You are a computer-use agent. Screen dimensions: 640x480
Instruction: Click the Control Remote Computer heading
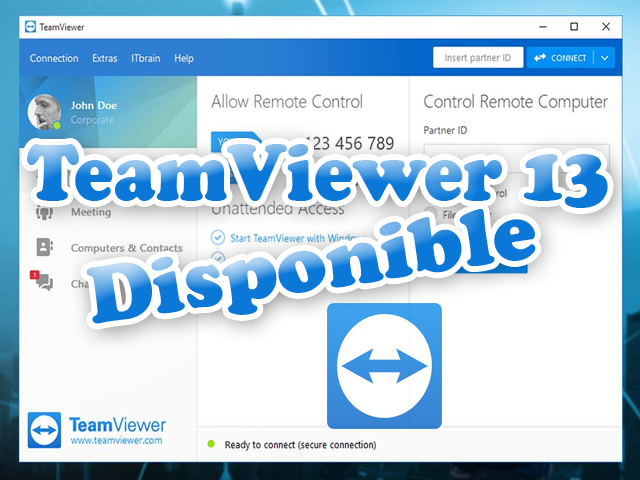pos(516,102)
